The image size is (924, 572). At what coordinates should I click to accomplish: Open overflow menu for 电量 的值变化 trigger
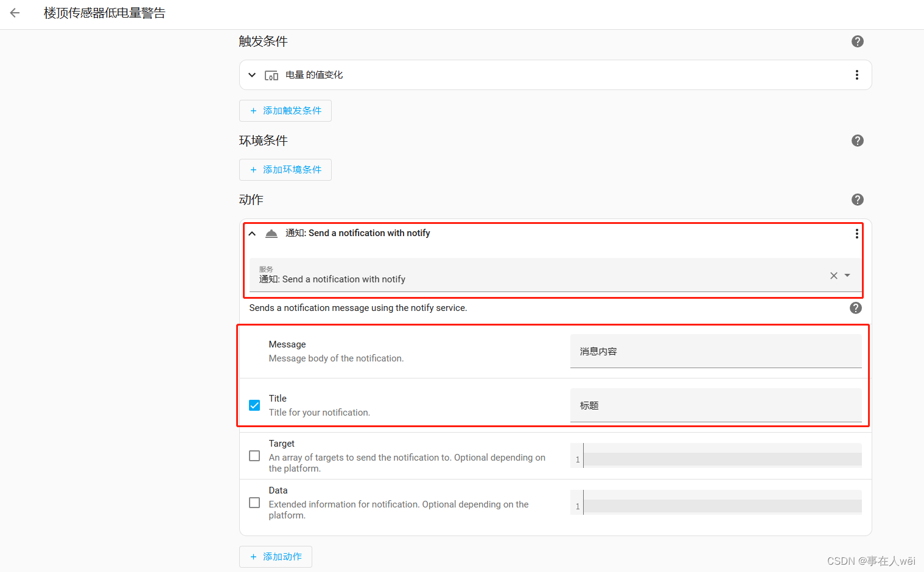coord(857,75)
